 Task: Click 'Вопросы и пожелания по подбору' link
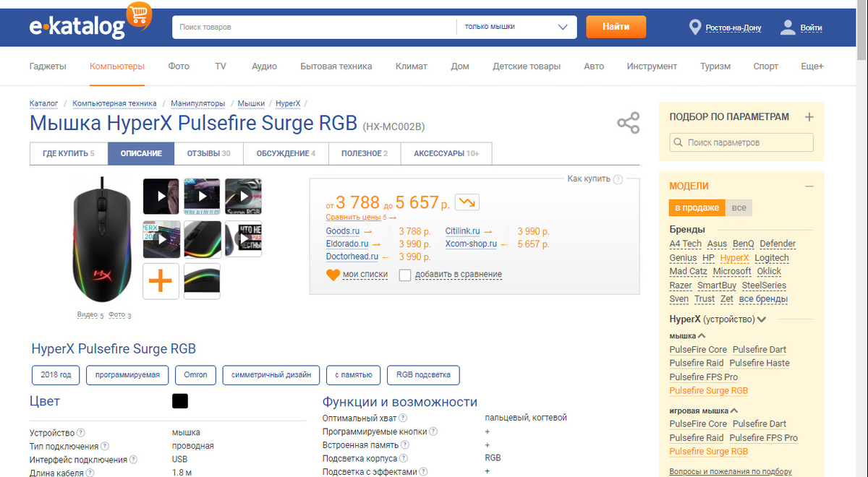(731, 471)
